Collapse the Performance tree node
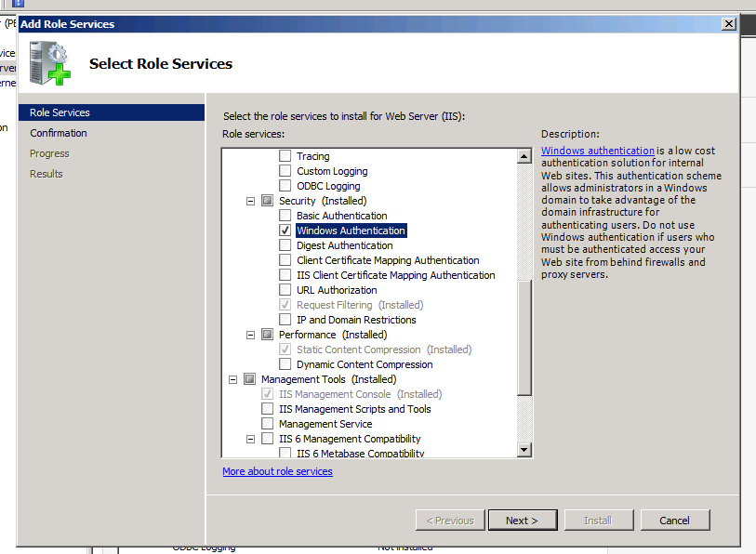756x554 pixels. 250,335
